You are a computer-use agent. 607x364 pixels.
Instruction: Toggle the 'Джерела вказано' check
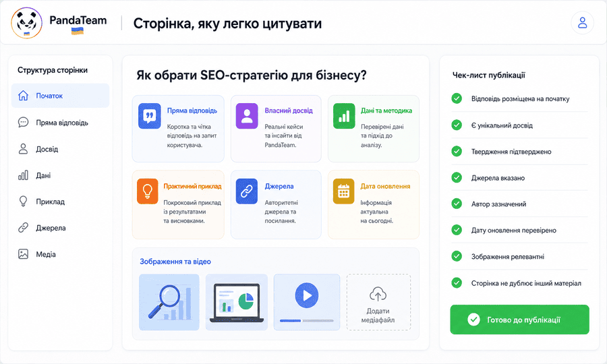pos(457,177)
